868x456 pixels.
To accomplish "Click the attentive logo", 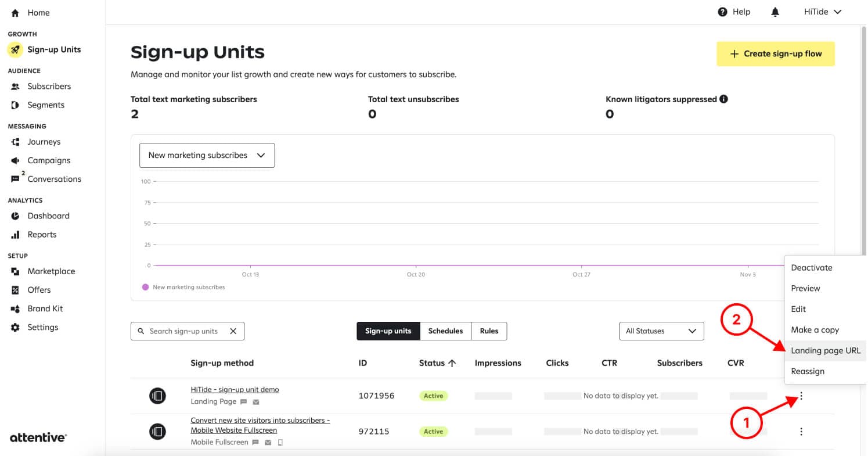I will tap(38, 437).
